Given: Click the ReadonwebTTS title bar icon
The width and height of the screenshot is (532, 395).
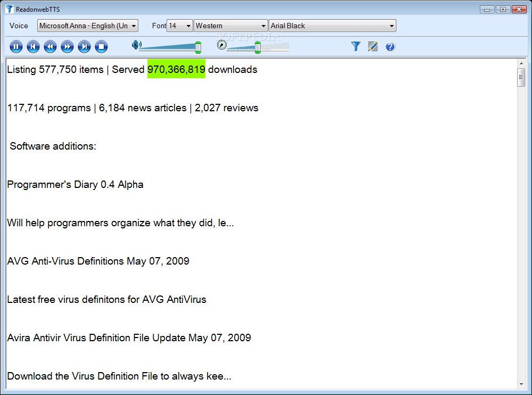Looking at the screenshot, I should [x=10, y=9].
